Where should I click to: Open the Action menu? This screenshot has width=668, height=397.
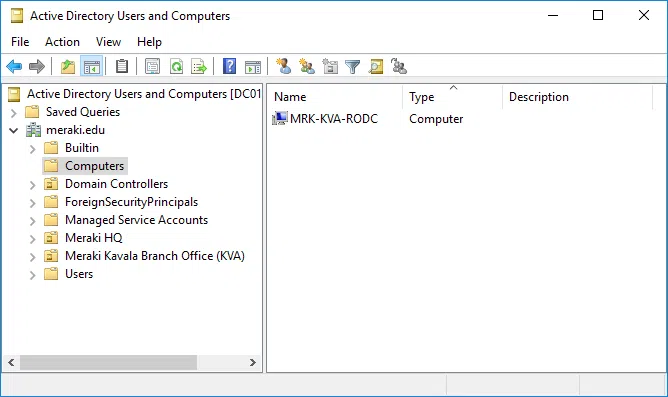(x=63, y=42)
